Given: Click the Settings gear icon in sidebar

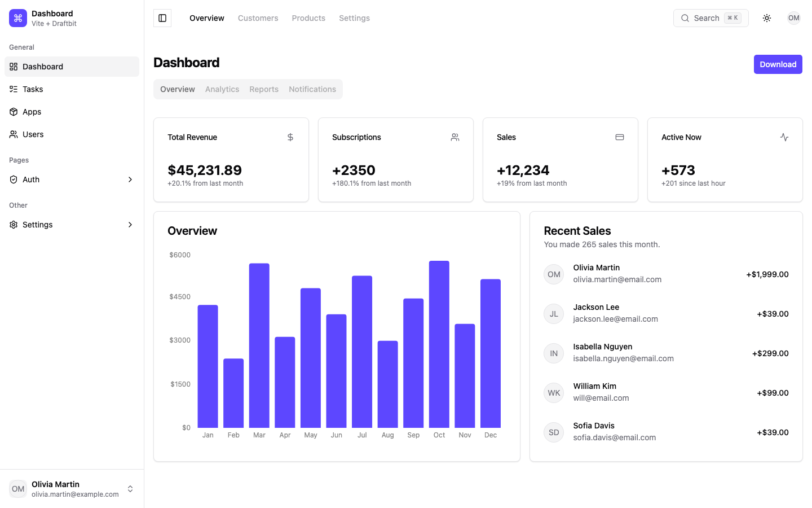Looking at the screenshot, I should pos(14,225).
